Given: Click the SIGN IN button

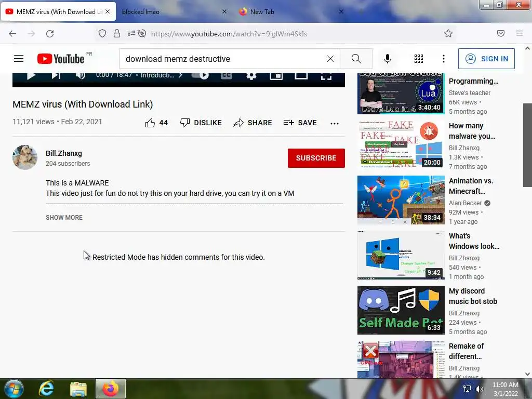Looking at the screenshot, I should tap(486, 59).
